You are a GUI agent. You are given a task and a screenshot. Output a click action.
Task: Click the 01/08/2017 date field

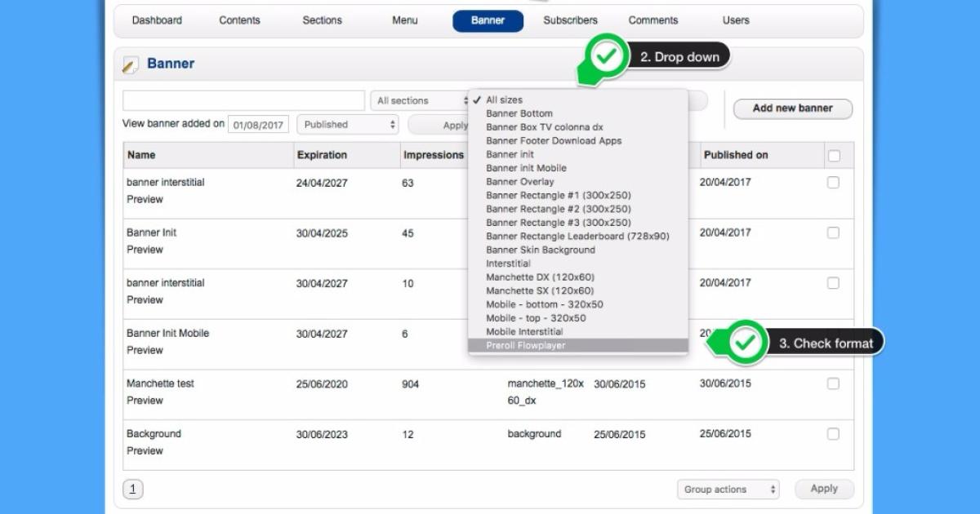coord(258,125)
